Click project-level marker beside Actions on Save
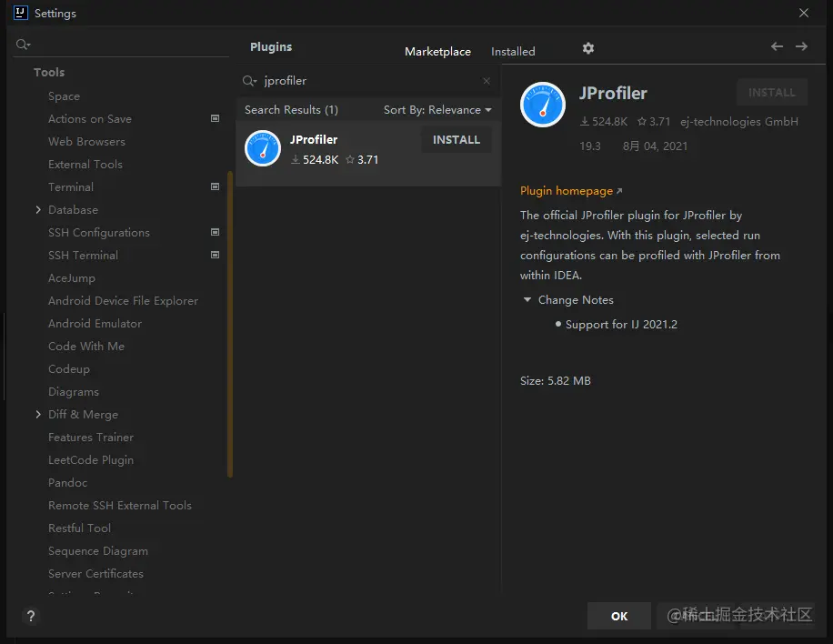The width and height of the screenshot is (833, 644). [216, 118]
